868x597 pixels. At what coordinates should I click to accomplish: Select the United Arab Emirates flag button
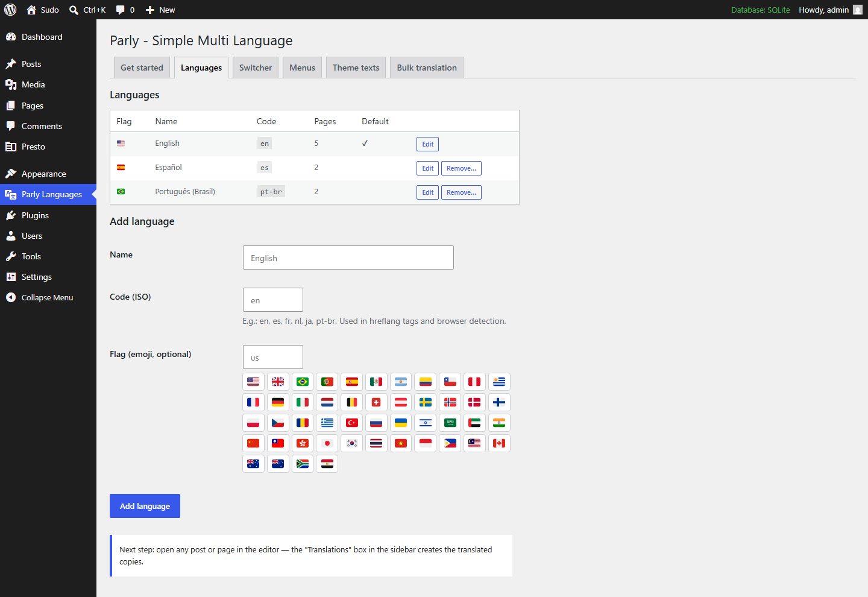tap(474, 423)
